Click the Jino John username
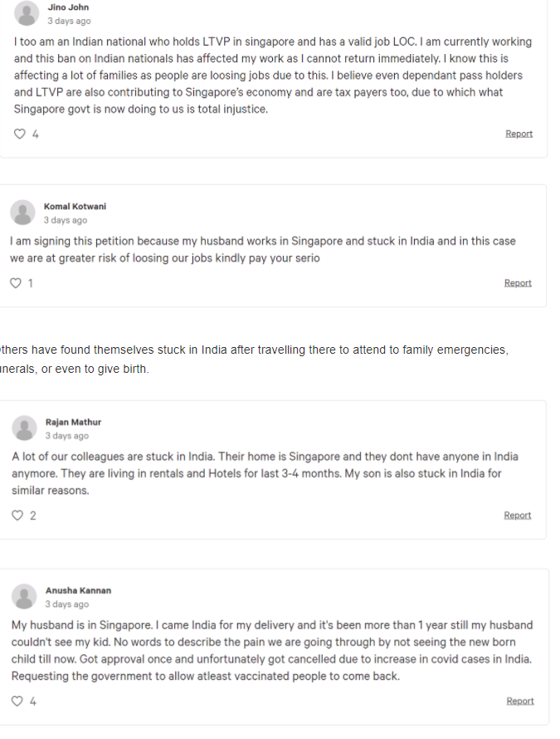Viewport: 560px width, 739px height. coord(68,7)
